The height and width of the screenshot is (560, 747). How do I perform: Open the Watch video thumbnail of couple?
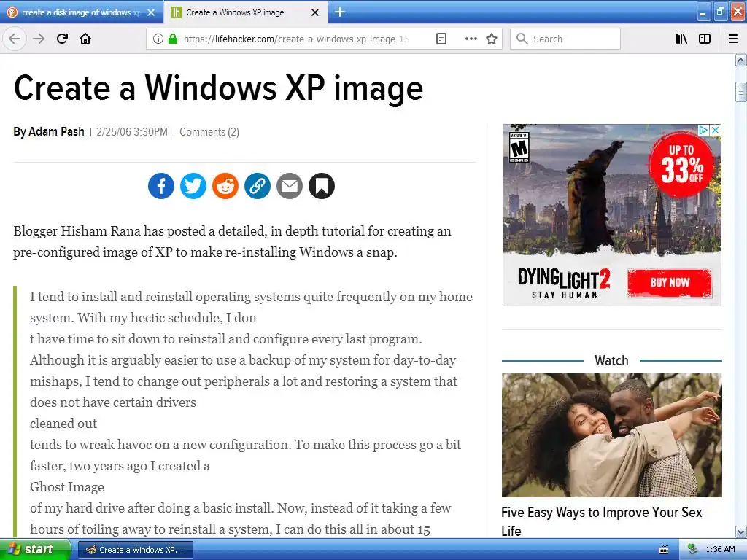612,435
